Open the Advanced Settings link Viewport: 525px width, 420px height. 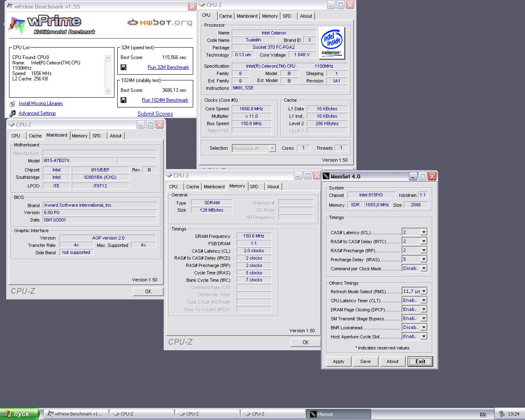click(x=37, y=113)
